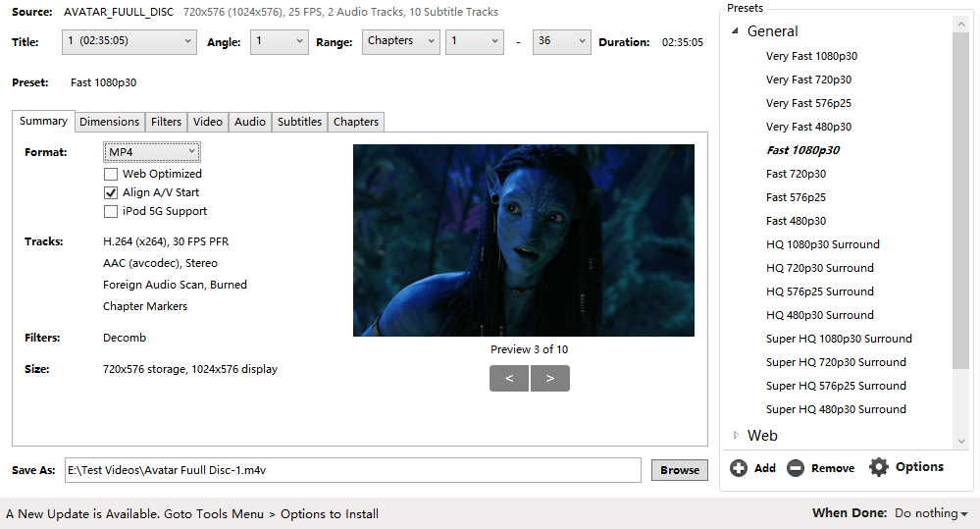Select the Very Fast 480p30 preset
Screen dimensions: 980x529
coord(808,127)
